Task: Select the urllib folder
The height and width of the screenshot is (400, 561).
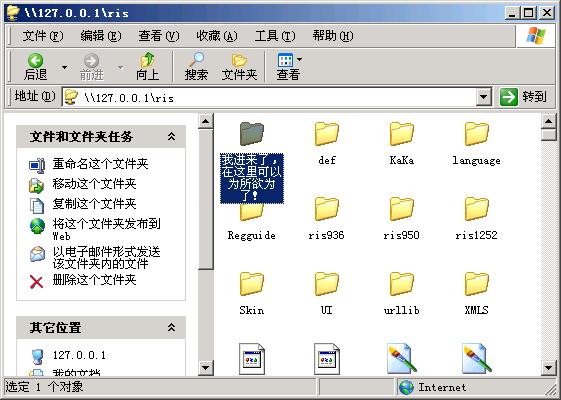Action: [x=401, y=293]
